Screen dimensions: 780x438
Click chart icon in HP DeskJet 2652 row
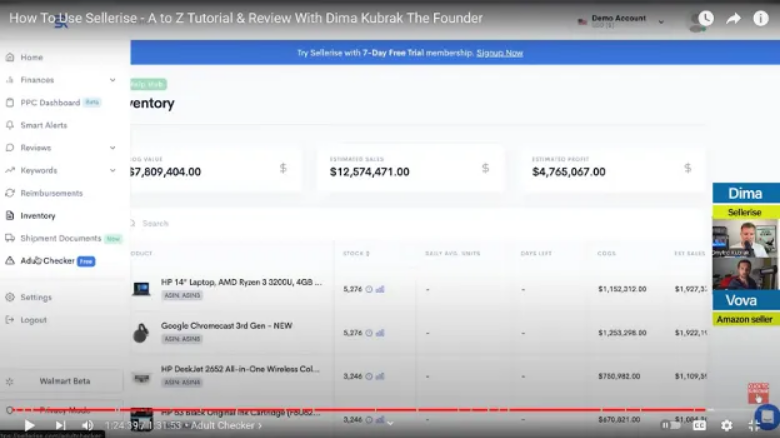tap(380, 376)
